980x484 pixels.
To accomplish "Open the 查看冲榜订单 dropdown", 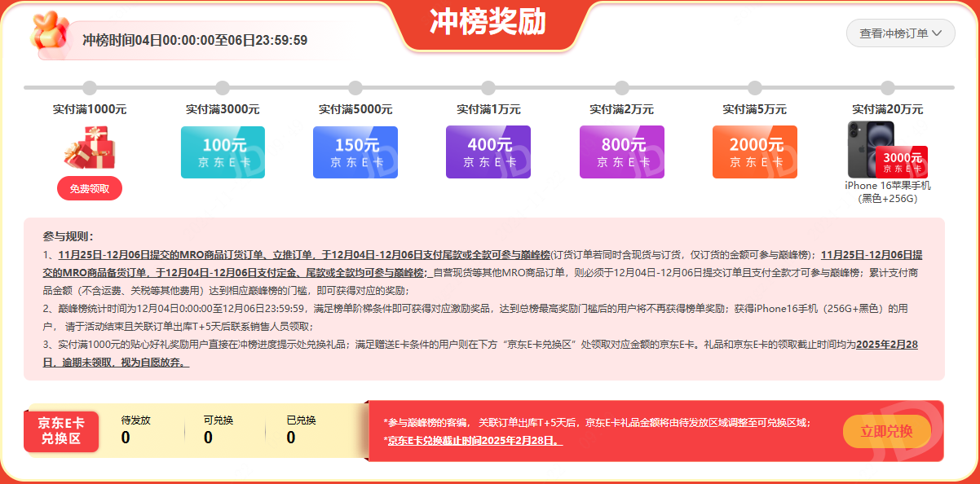I will click(900, 33).
